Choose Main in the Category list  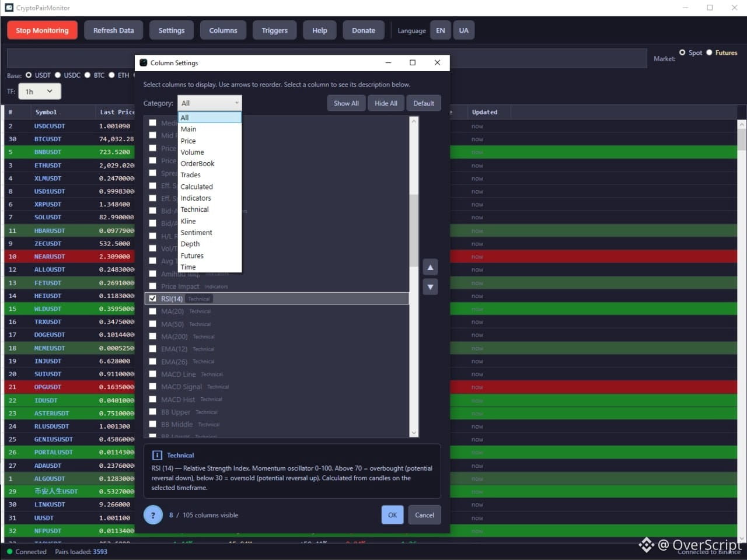coord(210,129)
